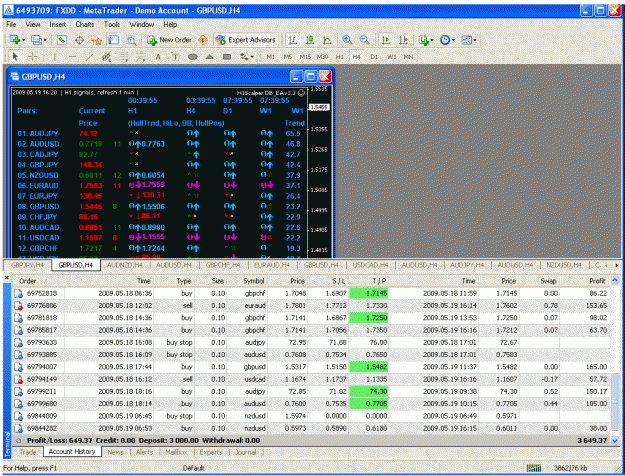Switch chart period to M1
The height and width of the screenshot is (476, 625).
click(x=271, y=57)
